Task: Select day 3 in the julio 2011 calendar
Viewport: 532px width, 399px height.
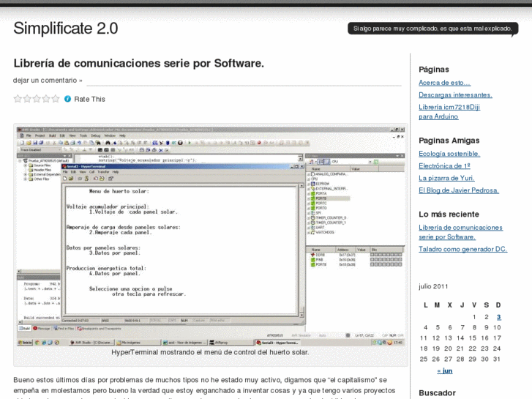Action: (498, 317)
